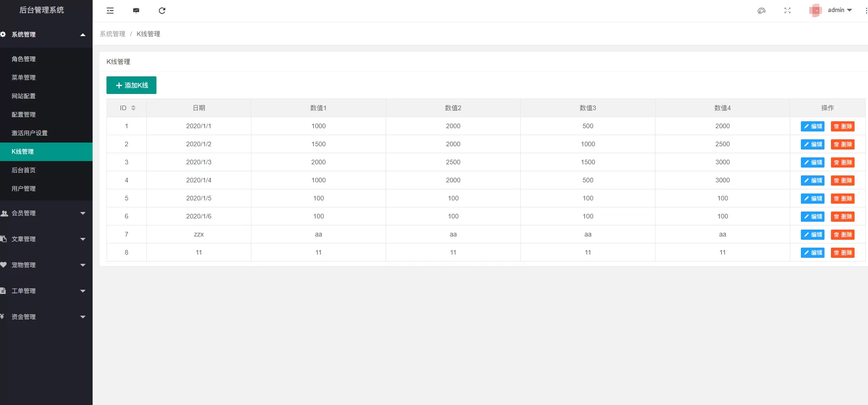Sort the table by the ID column arrows
The image size is (868, 405).
(x=133, y=108)
